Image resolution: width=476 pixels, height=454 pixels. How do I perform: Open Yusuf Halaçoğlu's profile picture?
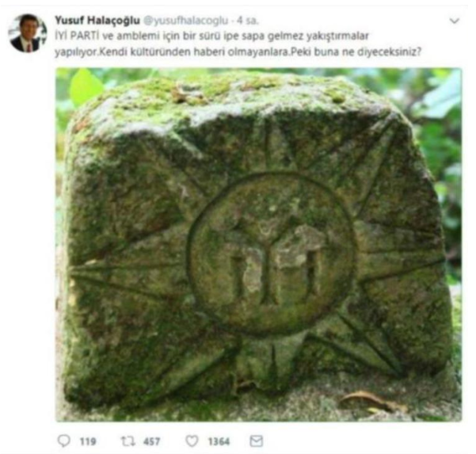[x=28, y=33]
